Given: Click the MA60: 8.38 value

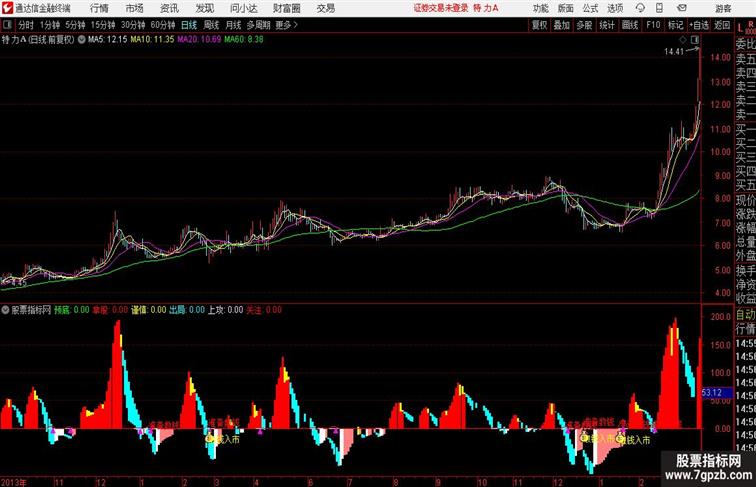Looking at the screenshot, I should pyautogui.click(x=243, y=40).
